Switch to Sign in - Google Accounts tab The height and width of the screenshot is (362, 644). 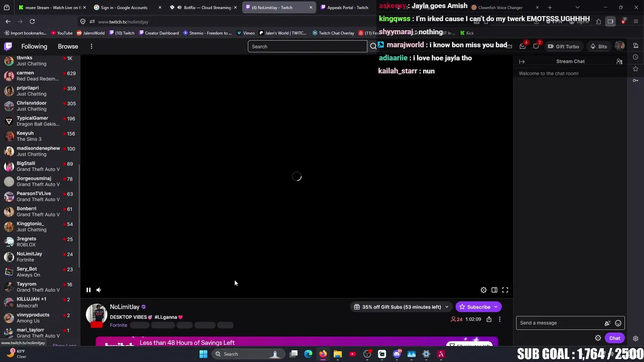pos(127,8)
